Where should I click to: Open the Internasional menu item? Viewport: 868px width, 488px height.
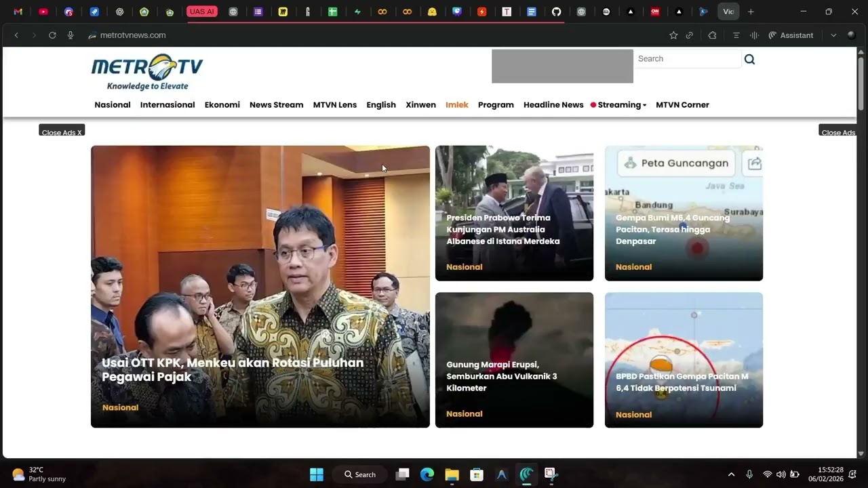pos(167,105)
